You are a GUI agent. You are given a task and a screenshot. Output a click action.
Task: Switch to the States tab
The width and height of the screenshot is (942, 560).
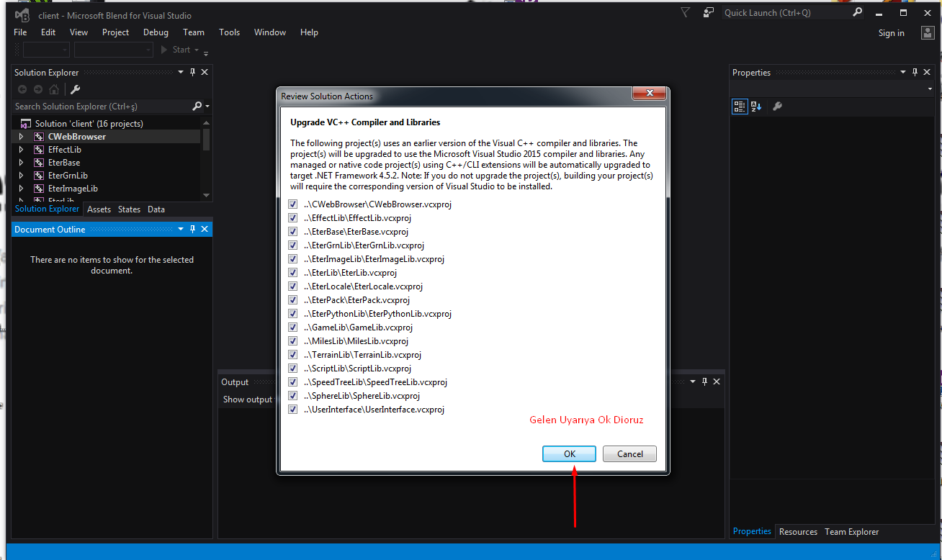pos(130,209)
